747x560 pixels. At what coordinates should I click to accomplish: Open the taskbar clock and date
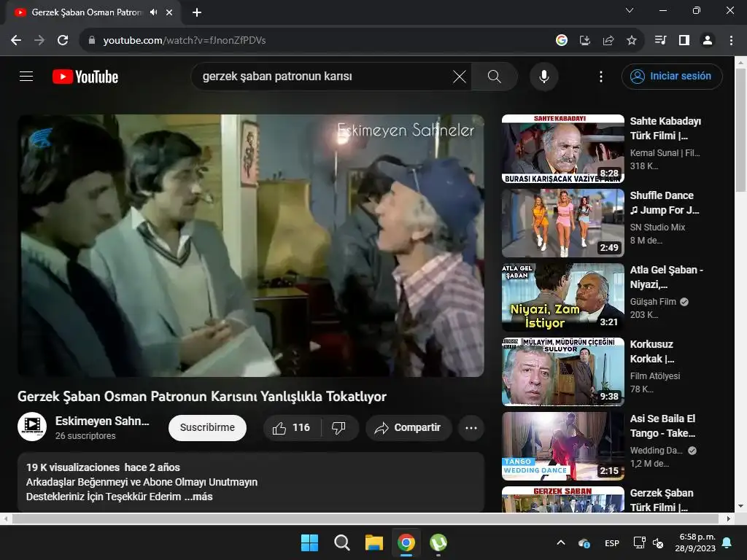coord(695,542)
